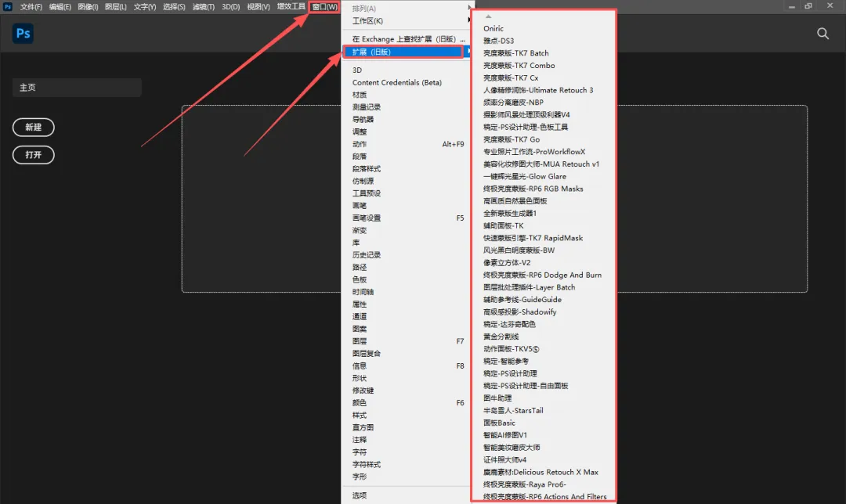Open 终极亮度蒙版-RP6 Dodge And Burn

pos(544,275)
